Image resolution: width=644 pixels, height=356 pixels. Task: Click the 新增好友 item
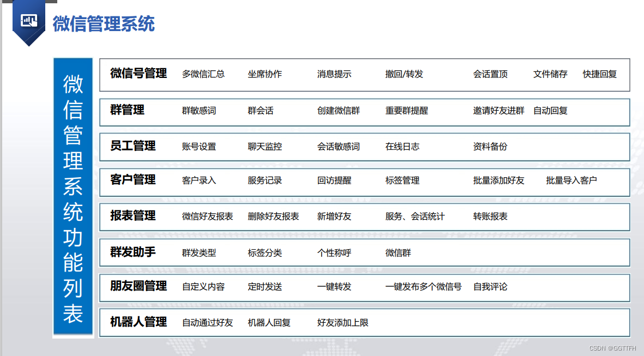pyautogui.click(x=334, y=216)
